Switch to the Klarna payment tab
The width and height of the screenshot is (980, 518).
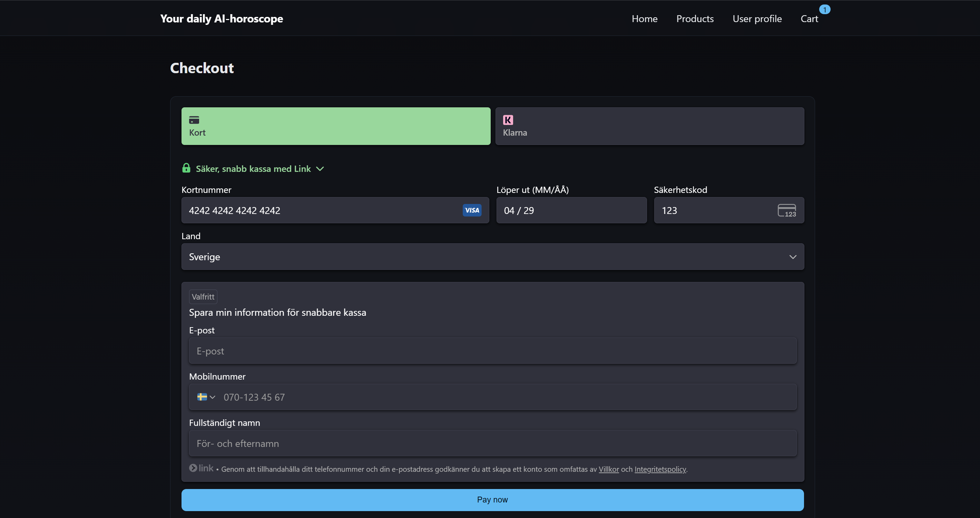(x=649, y=126)
